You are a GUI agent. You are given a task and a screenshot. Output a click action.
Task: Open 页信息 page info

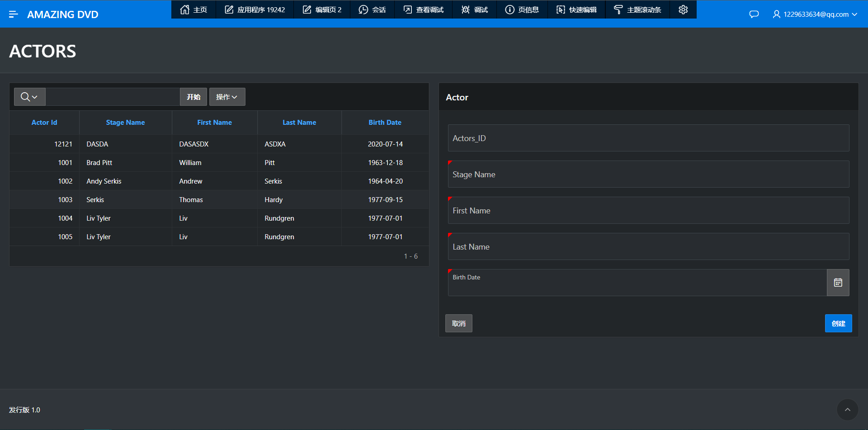click(522, 9)
